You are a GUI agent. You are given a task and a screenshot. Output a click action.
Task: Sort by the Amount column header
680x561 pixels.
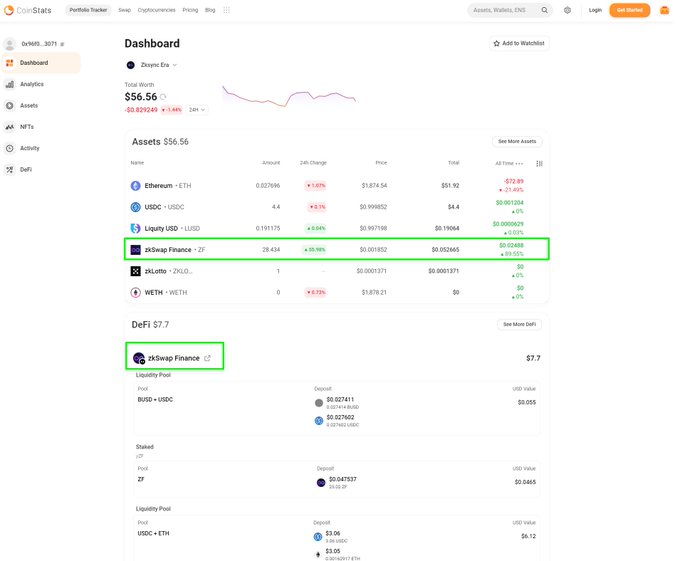[x=271, y=163]
